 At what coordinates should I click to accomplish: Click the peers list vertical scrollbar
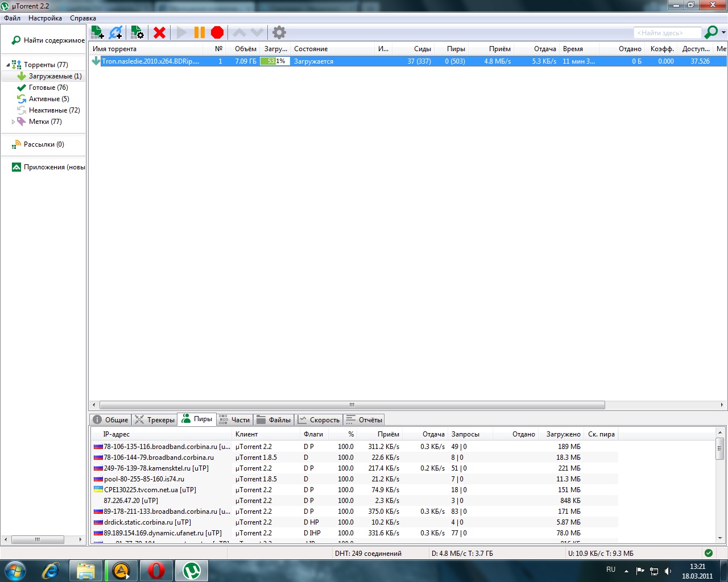tap(720, 448)
